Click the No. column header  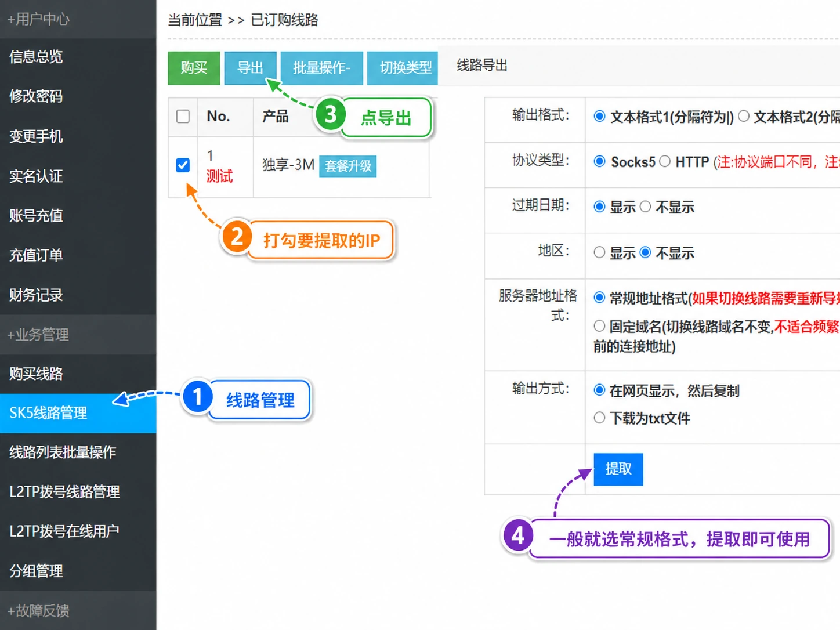(x=218, y=116)
